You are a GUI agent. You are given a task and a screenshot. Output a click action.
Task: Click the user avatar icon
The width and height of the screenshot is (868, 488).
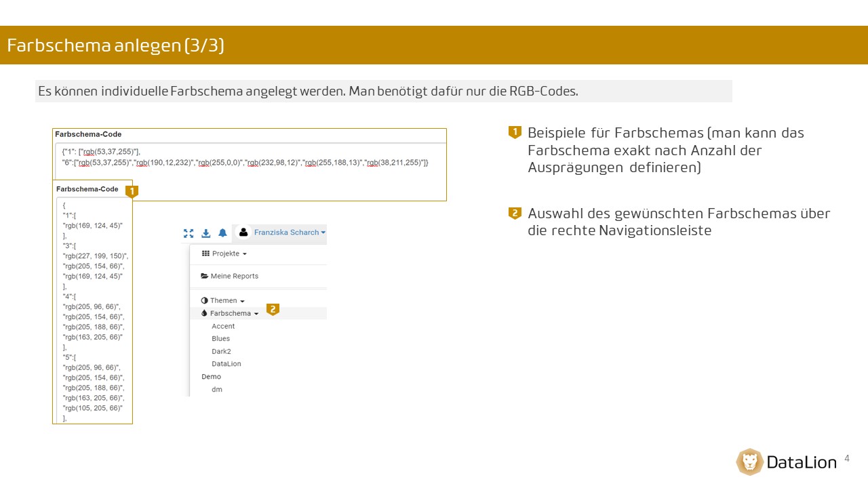[x=243, y=232]
